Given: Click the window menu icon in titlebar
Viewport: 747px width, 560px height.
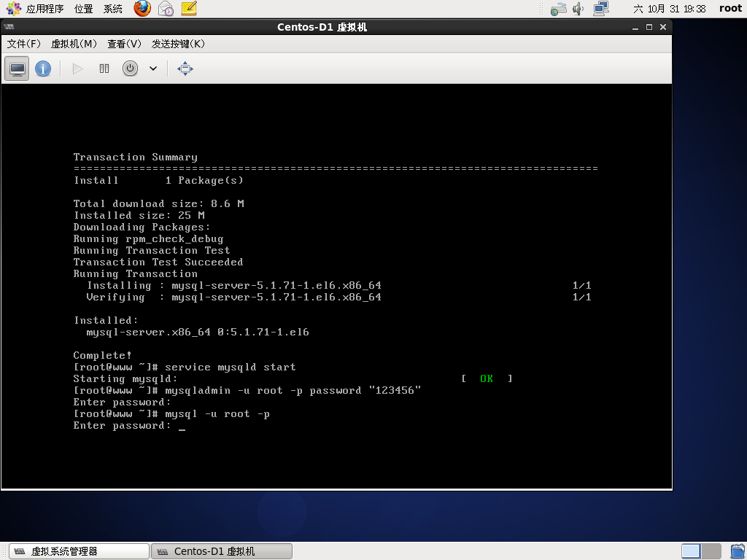Looking at the screenshot, I should 9,27.
